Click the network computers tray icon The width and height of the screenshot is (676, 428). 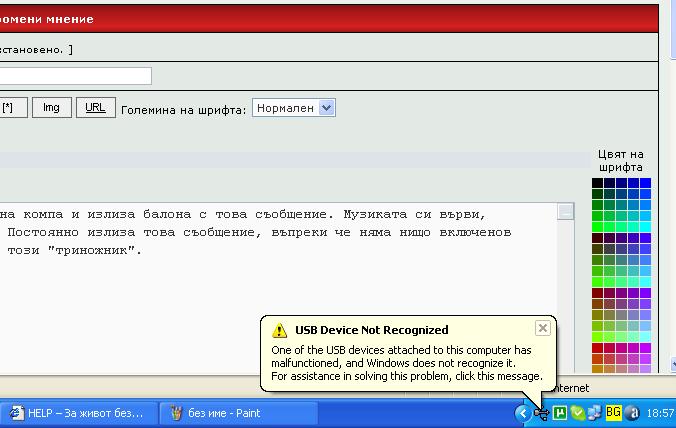click(x=595, y=412)
